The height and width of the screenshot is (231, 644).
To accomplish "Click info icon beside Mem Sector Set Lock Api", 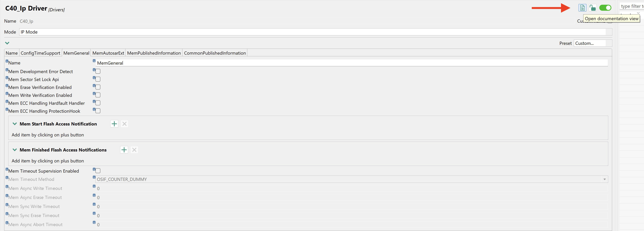I will (x=7, y=78).
